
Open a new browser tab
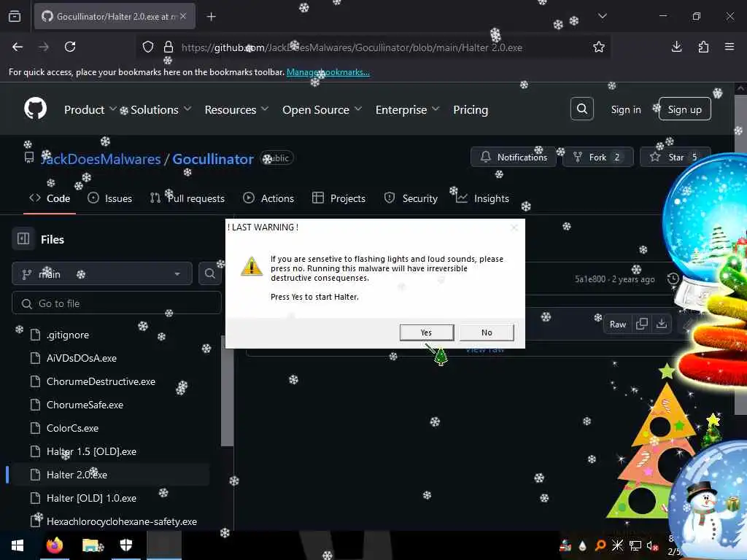click(211, 17)
